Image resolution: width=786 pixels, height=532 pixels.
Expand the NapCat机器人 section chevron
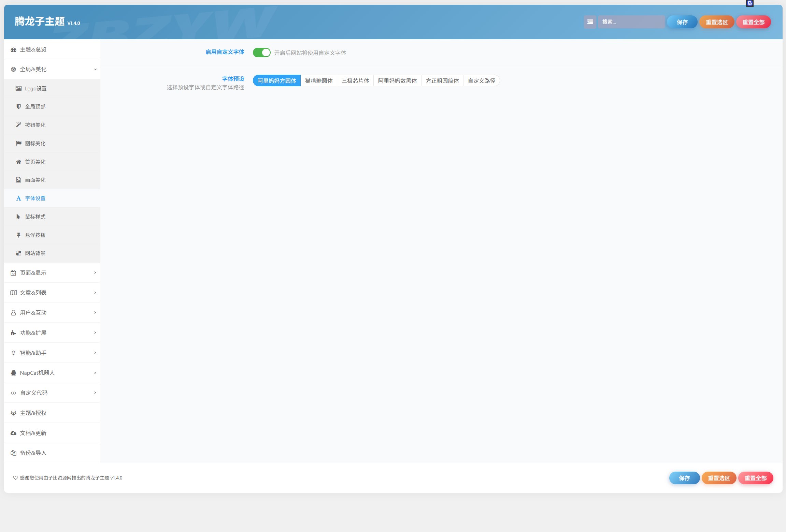tap(95, 373)
